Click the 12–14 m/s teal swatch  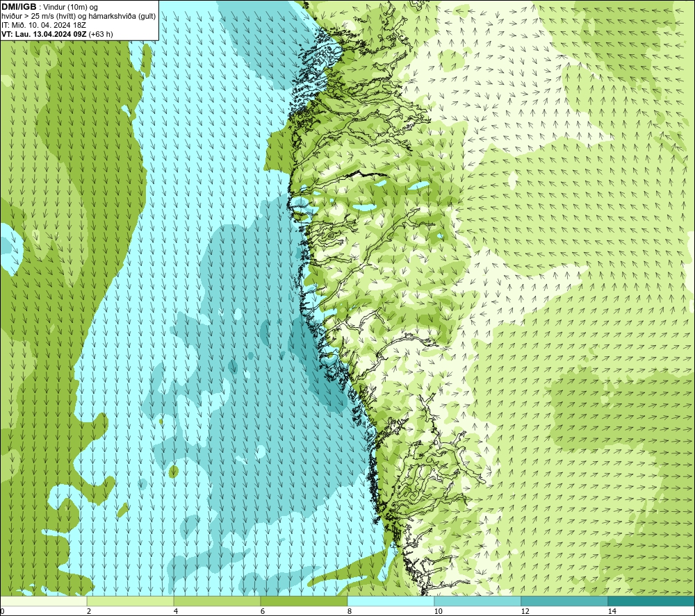564,601
